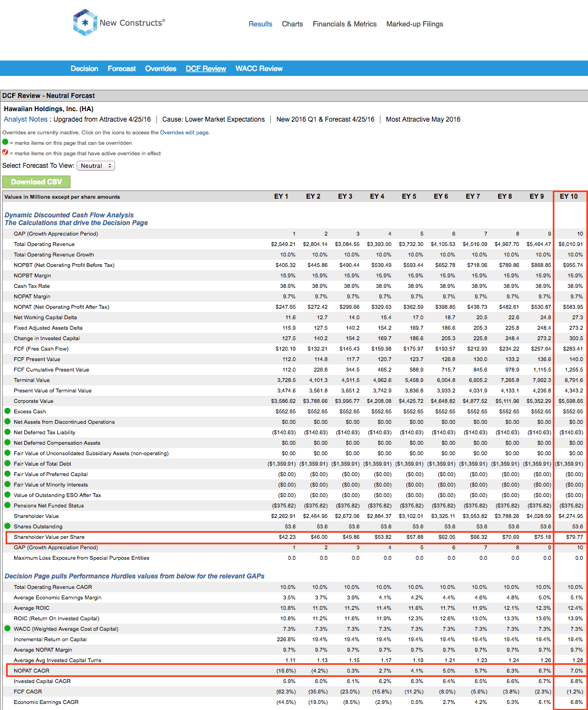Click the Terminal Value row label

(x=32, y=380)
